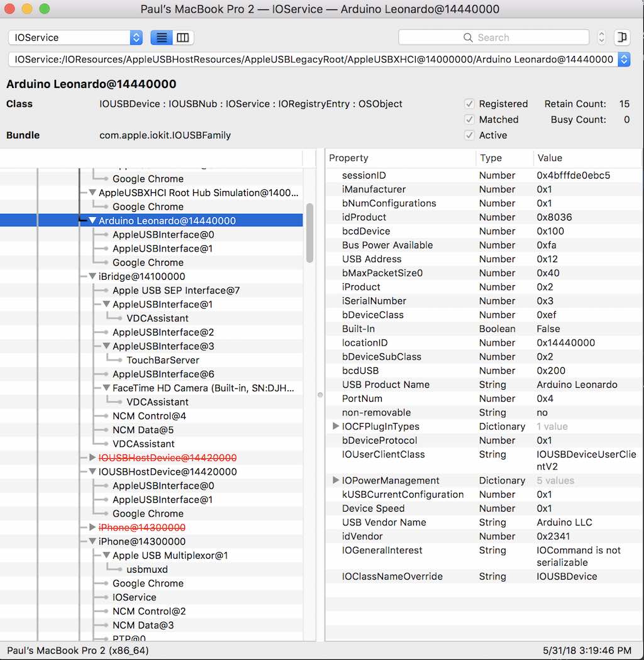This screenshot has height=660, width=644.
Task: Collapse the Arduino Leonardo@14440000 node
Action: (92, 221)
